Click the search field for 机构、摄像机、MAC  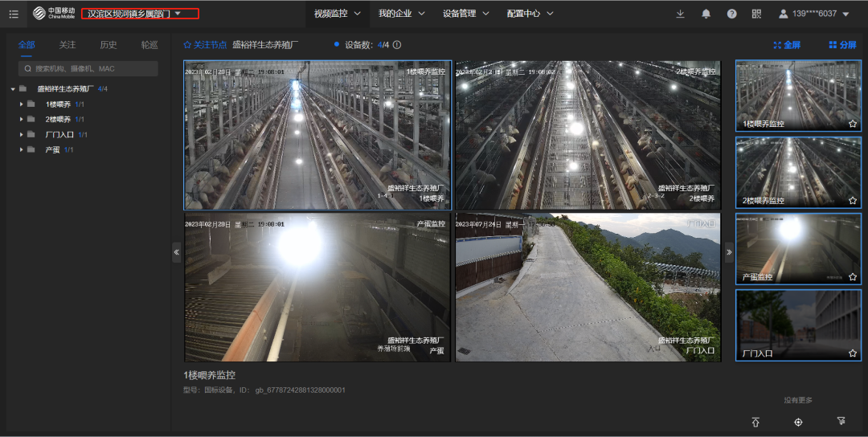pyautogui.click(x=88, y=69)
